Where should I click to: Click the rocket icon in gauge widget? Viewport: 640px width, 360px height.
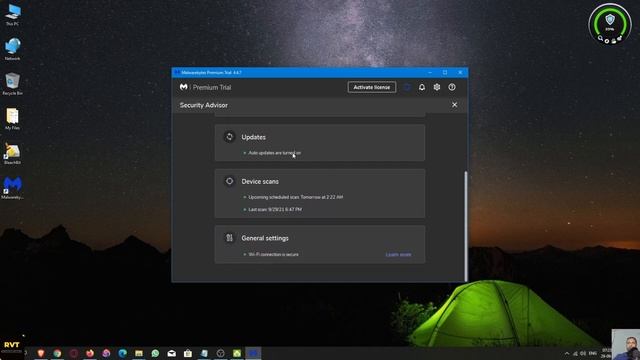click(x=619, y=38)
